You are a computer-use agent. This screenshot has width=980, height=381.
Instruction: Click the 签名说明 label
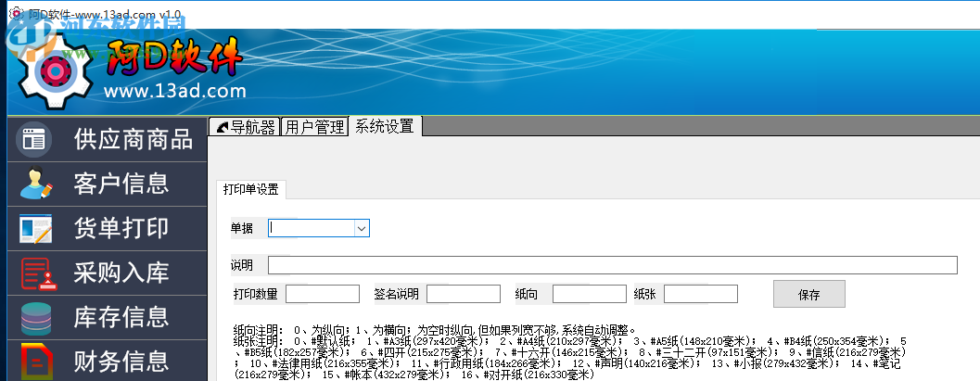(397, 294)
